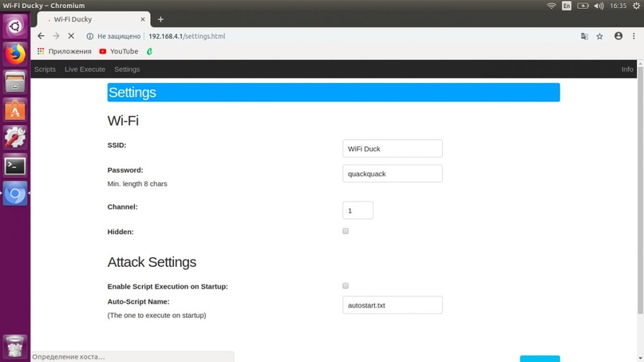
Task: Go to the Scripts page
Action: tap(45, 70)
